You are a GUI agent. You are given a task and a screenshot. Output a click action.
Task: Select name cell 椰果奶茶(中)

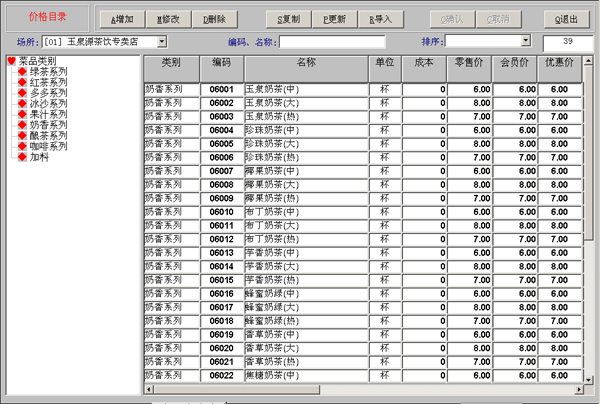306,171
